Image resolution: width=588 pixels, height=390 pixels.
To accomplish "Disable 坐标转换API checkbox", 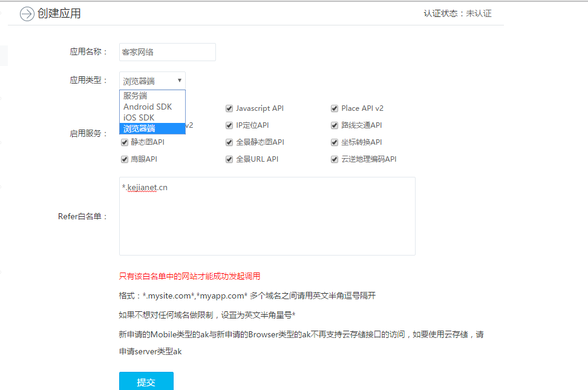I will 335,142.
